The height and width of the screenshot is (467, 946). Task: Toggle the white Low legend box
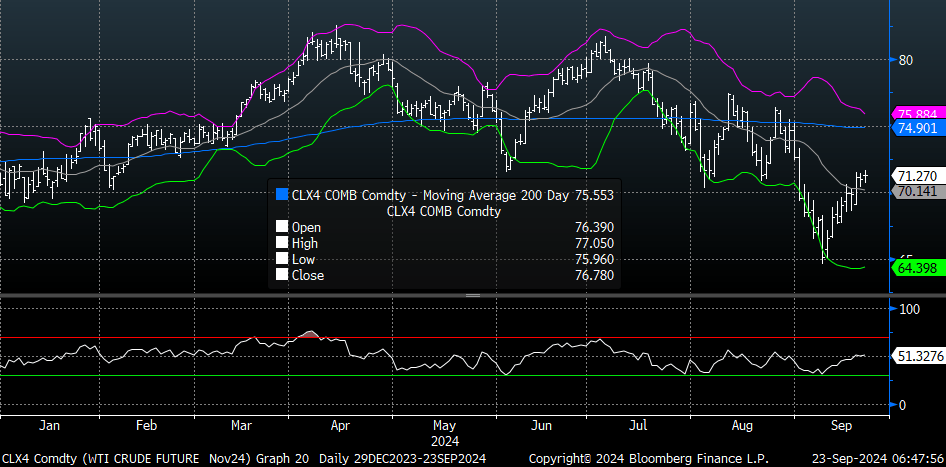[x=282, y=259]
